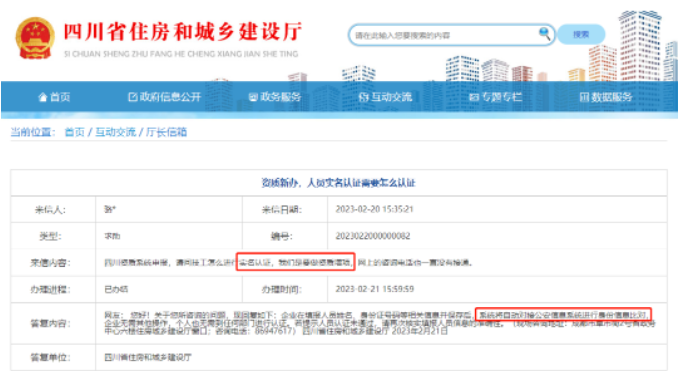Click the 答复单位 label cell
Image resolution: width=679 pixels, height=371 pixels.
pyautogui.click(x=53, y=357)
